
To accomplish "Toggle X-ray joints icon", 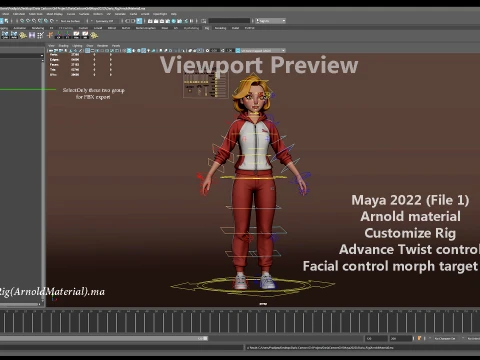I will pyautogui.click(x=199, y=51).
